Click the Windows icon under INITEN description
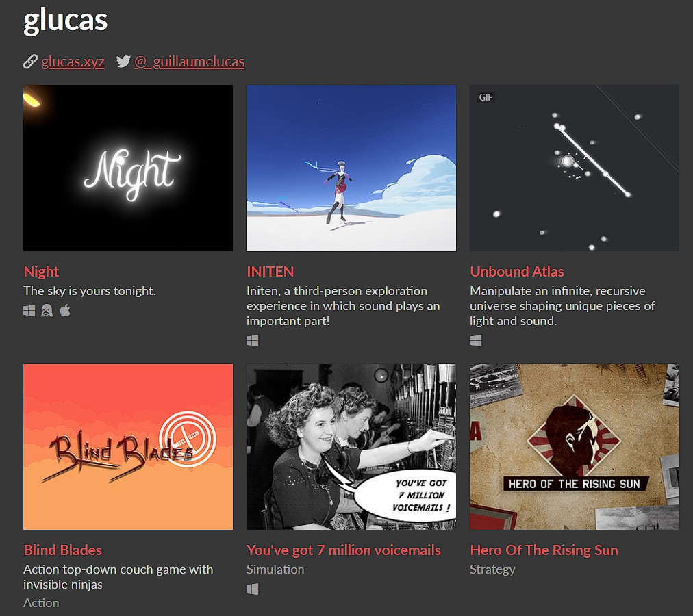This screenshot has height=616, width=693. [x=253, y=341]
